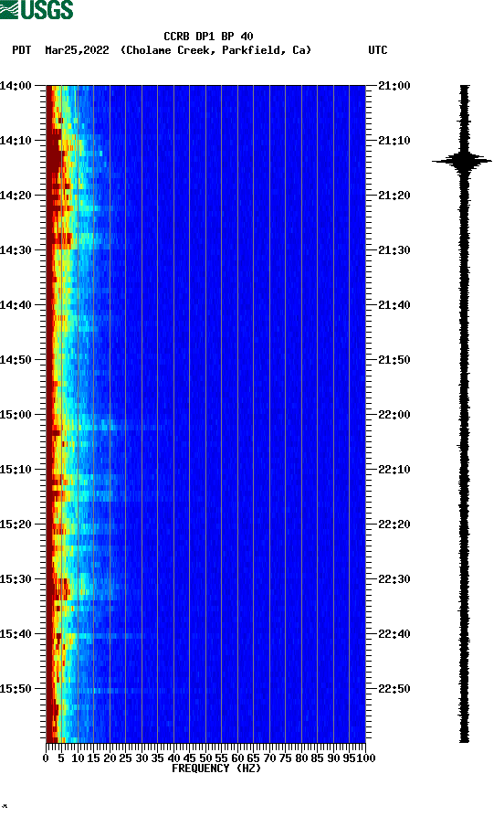Image resolution: width=504 pixels, height=816 pixels.
Task: Click the date 'Mar25,2022'
Action: pyautogui.click(x=77, y=50)
